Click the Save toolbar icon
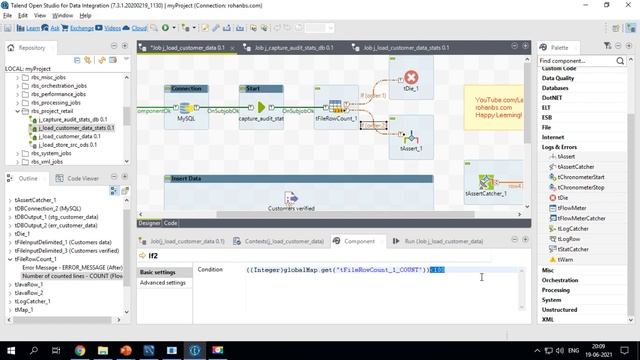This screenshot has width=640, height=360. click(x=8, y=28)
